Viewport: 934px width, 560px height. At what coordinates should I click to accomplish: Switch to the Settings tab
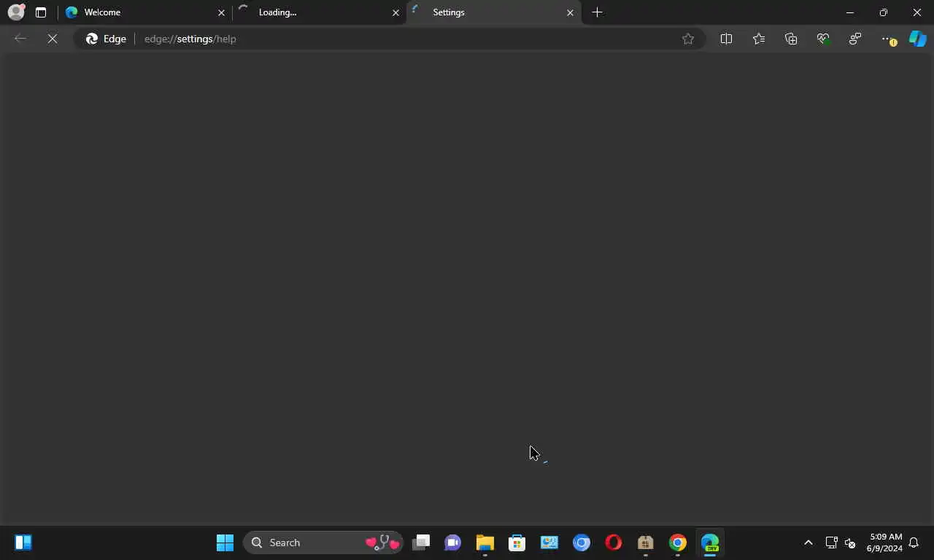tap(494, 12)
